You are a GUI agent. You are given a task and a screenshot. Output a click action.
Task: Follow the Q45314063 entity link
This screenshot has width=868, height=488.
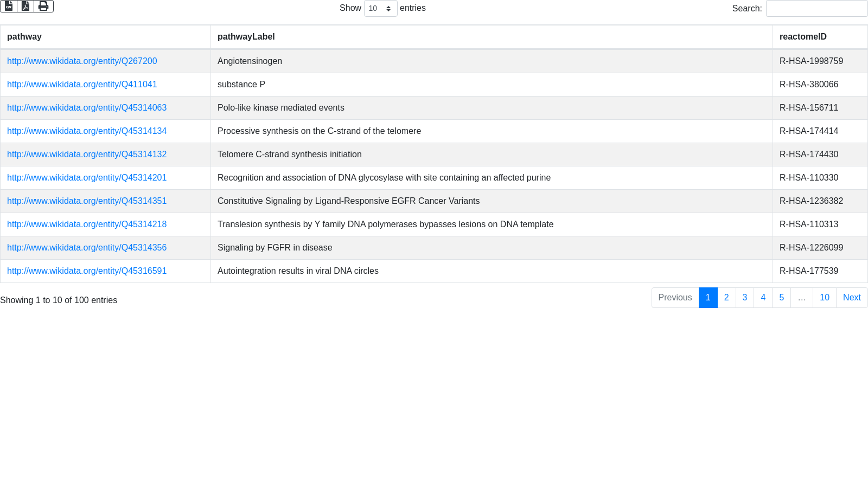(x=87, y=108)
